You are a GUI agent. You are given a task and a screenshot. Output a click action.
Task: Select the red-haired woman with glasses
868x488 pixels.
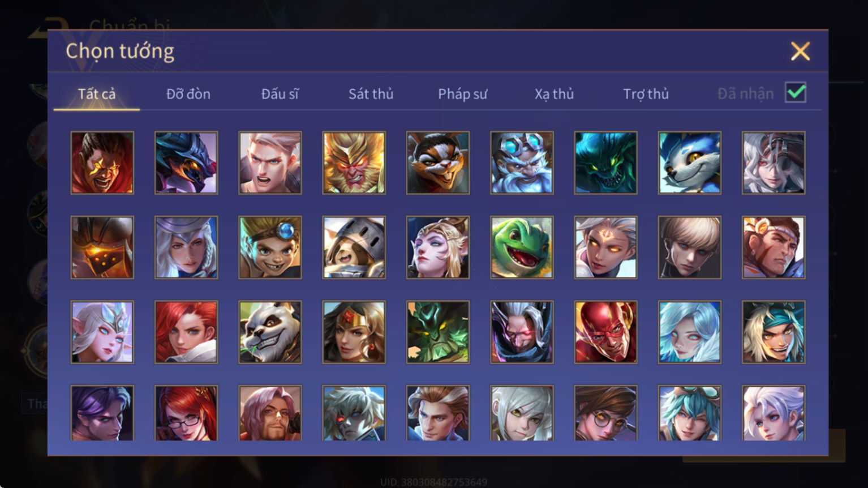coord(186,413)
